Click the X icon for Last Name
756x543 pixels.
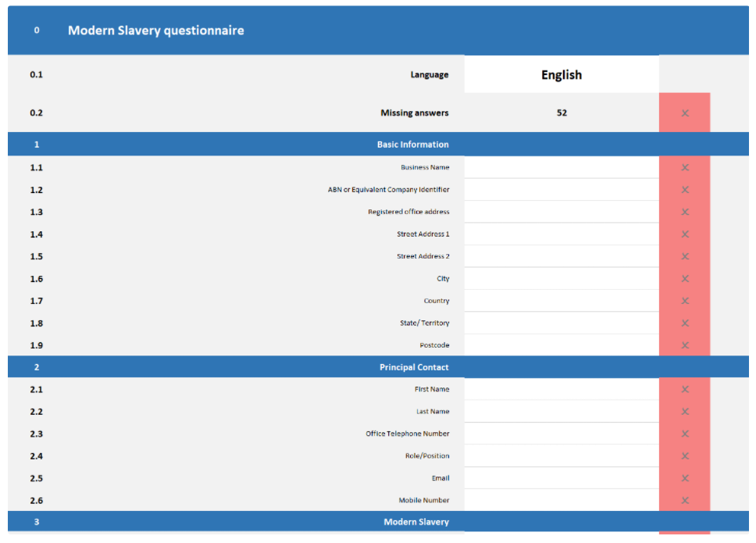coord(685,411)
